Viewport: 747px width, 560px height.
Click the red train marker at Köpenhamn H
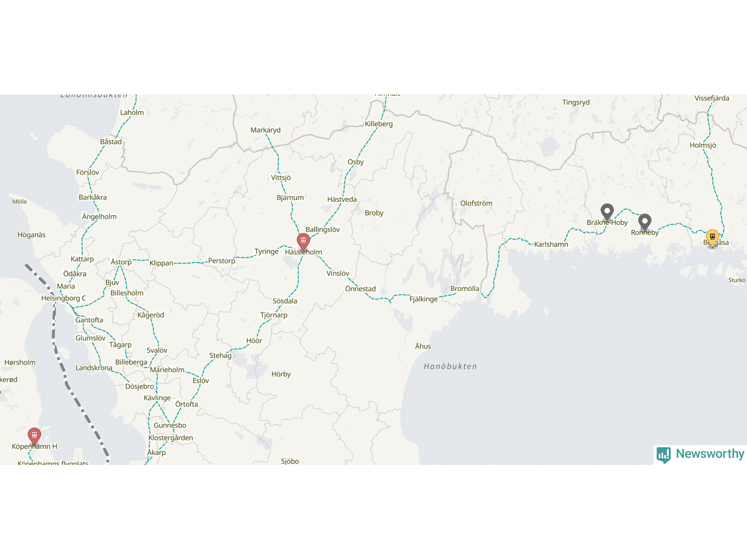[34, 436]
